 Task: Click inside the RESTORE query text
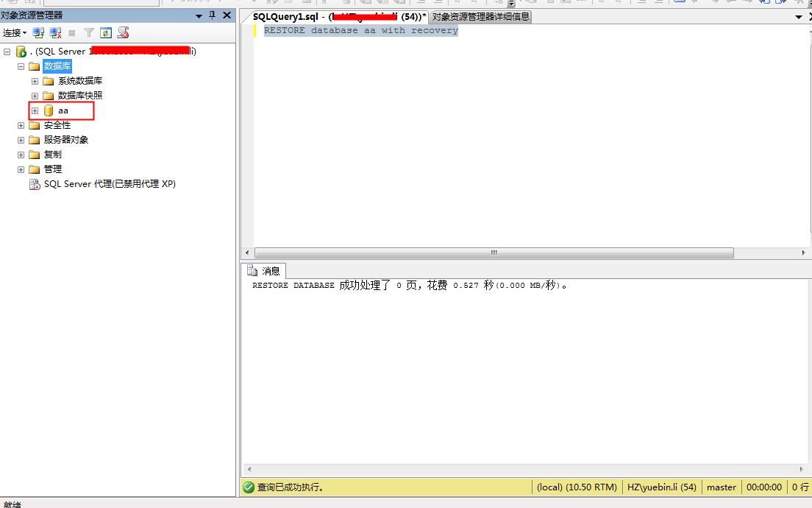pos(360,31)
